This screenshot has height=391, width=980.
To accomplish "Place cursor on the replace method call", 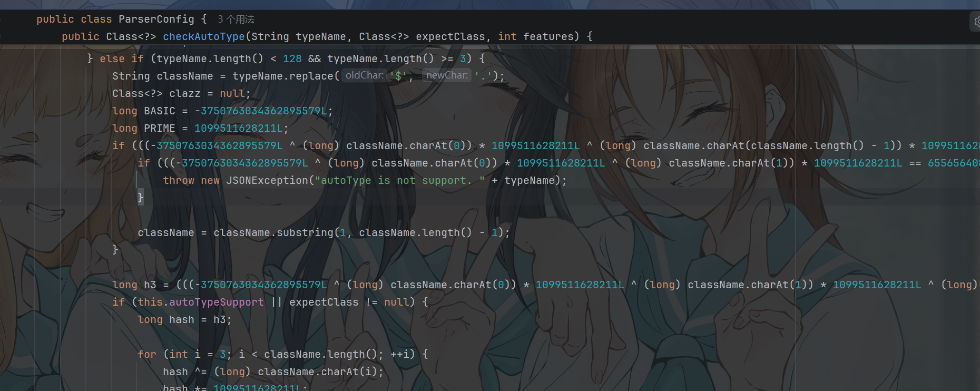I will coord(311,76).
